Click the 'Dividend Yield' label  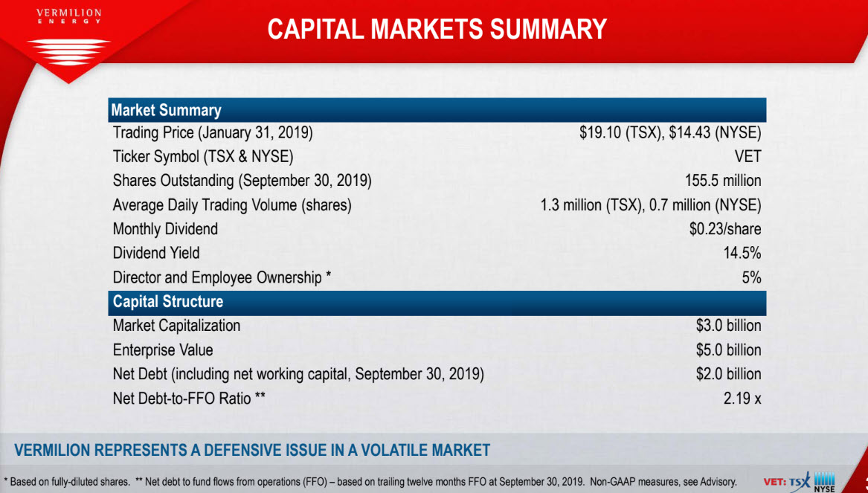tap(156, 254)
